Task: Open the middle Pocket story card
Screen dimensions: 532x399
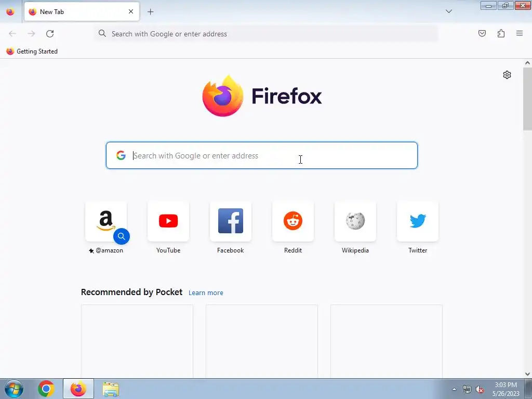Action: click(262, 341)
